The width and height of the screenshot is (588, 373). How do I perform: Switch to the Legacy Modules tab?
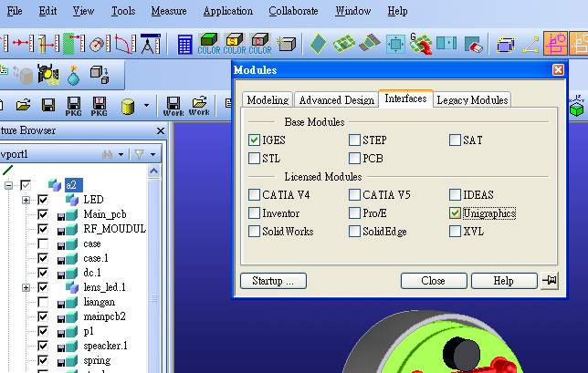472,100
